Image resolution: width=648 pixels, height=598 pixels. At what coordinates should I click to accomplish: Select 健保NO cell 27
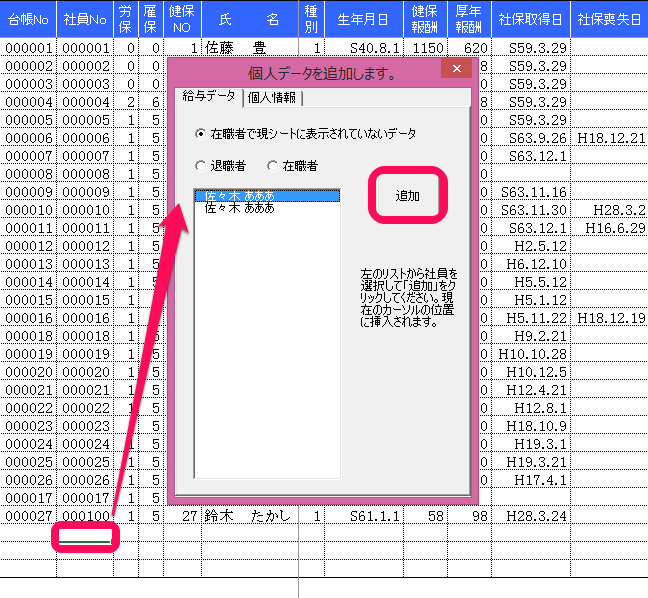pos(182,516)
